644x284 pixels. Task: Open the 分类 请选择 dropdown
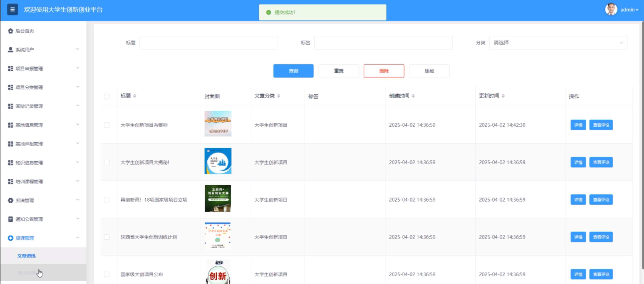pyautogui.click(x=558, y=43)
